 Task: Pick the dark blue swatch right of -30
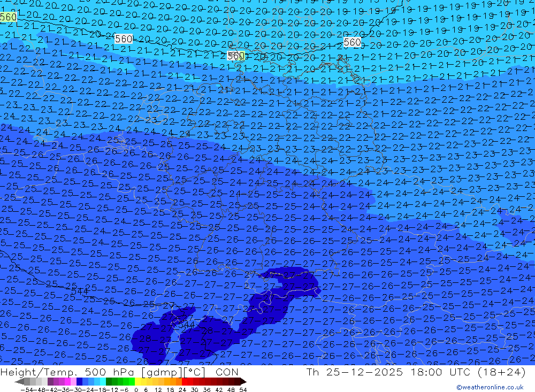point(79,382)
